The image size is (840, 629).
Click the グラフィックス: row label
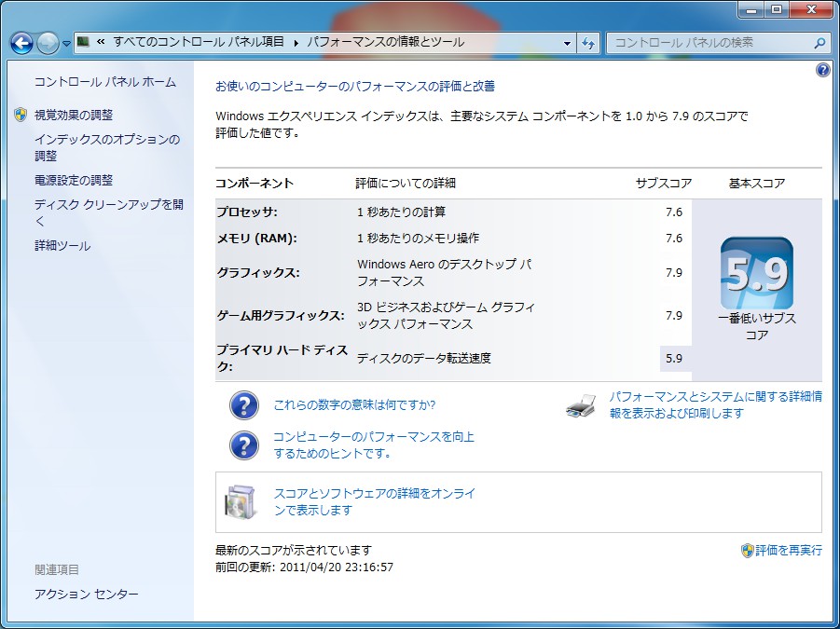[258, 272]
